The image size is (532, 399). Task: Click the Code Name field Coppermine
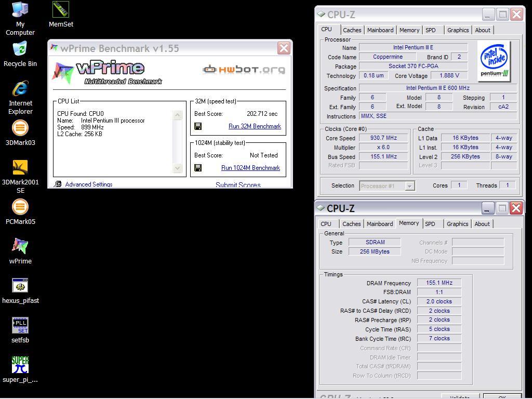[x=388, y=57]
